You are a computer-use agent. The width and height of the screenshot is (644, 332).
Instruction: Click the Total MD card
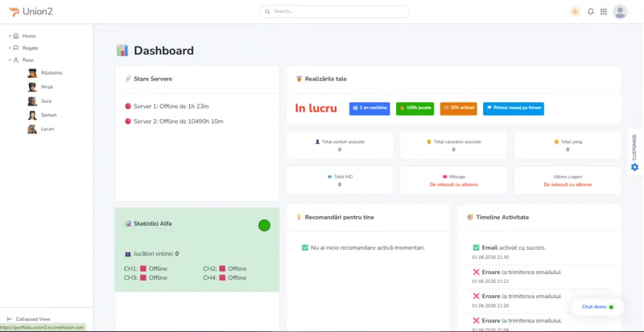340,181
